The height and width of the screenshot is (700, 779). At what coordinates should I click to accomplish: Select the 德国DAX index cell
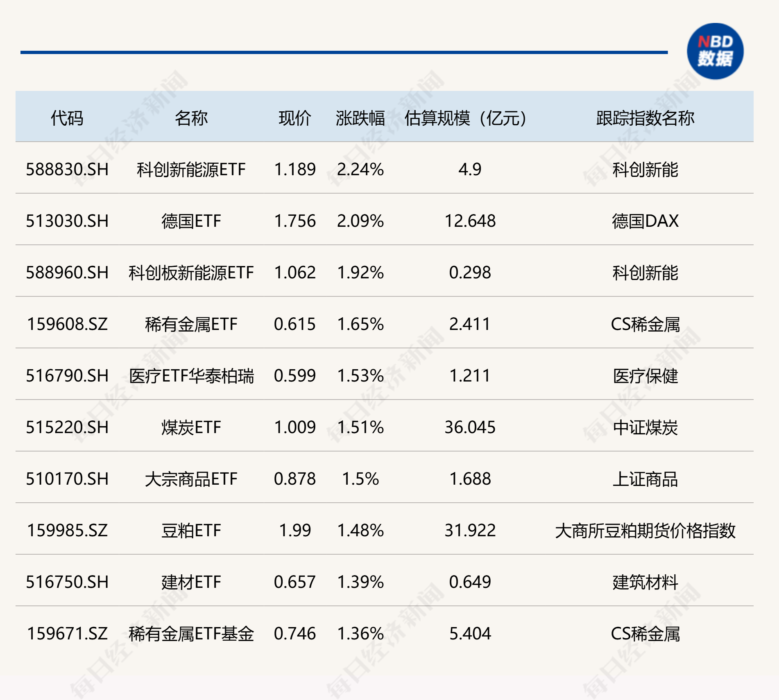click(x=645, y=221)
